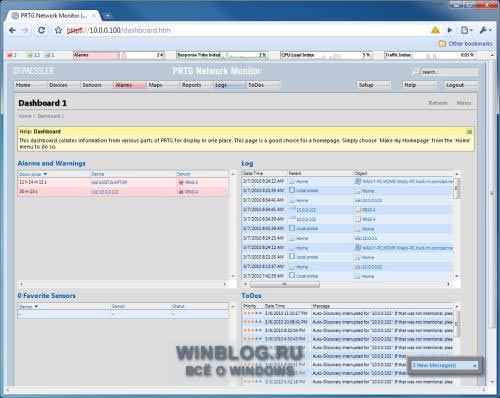Image resolution: width=500 pixels, height=398 pixels.
Task: Click the Sensor column header in Alarms and Warnings
Action: (x=183, y=174)
